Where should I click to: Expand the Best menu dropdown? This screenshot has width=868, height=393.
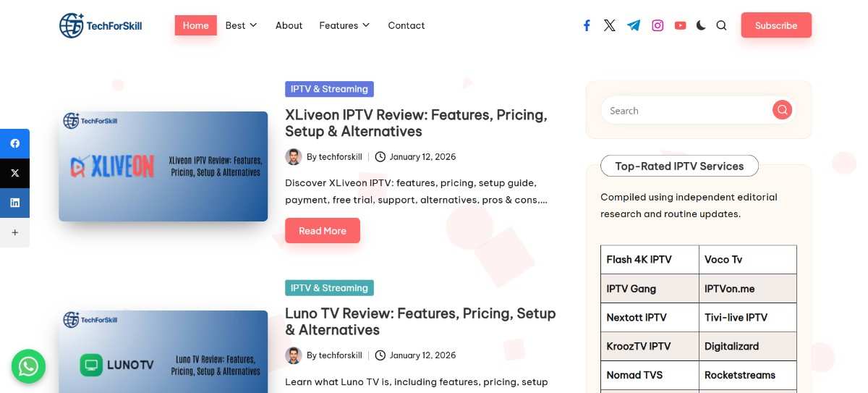tap(241, 25)
